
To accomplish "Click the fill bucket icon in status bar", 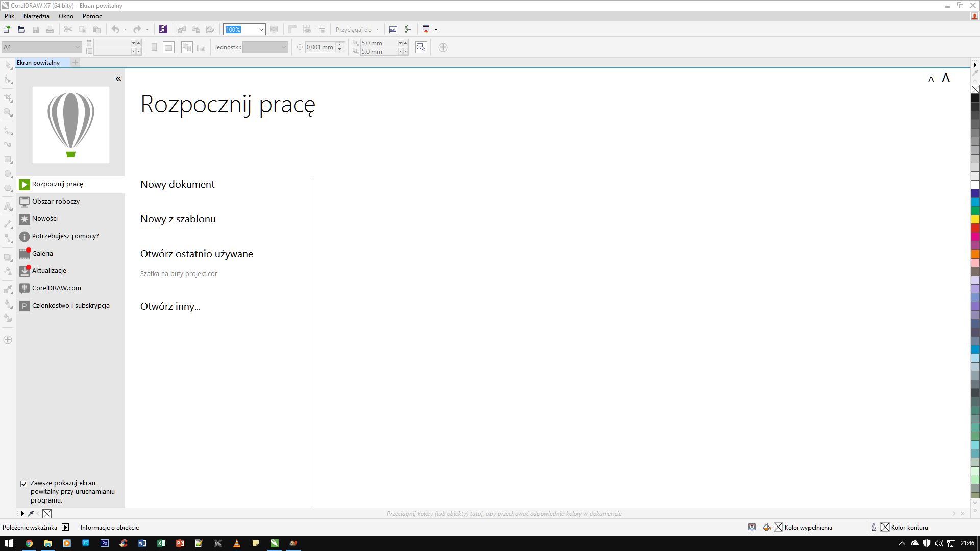I will tap(766, 528).
